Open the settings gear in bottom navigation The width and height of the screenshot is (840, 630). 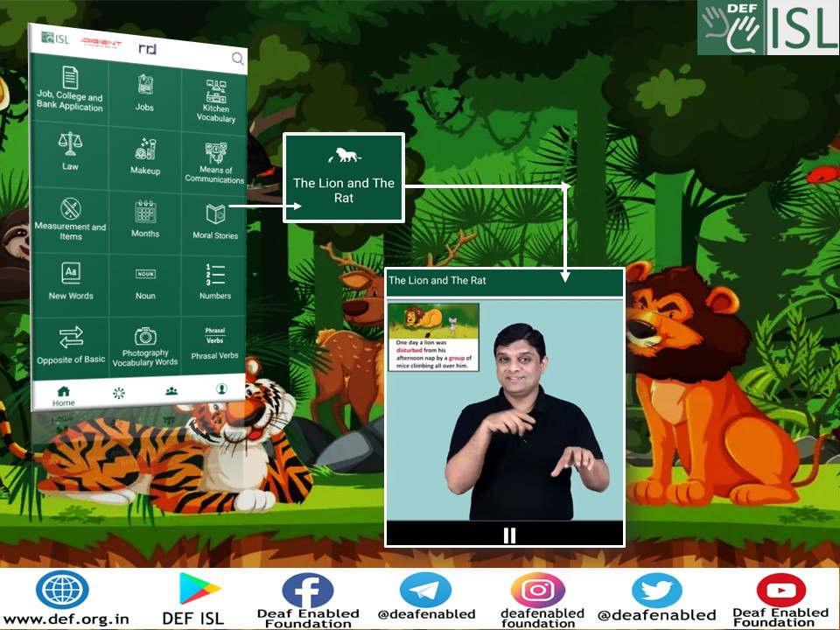pos(117,391)
